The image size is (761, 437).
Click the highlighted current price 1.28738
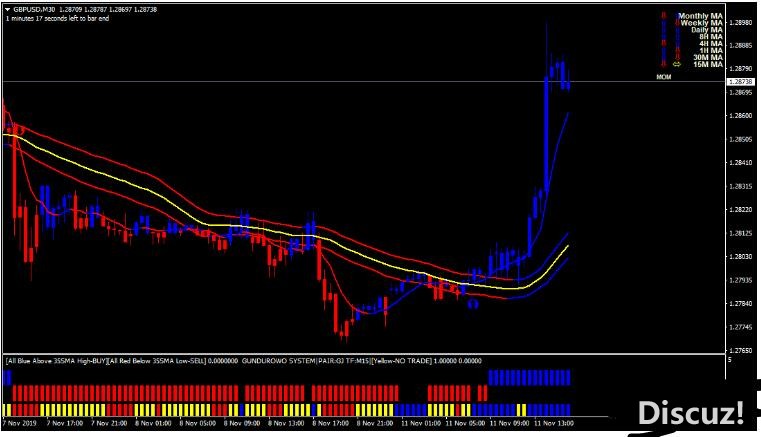tap(741, 82)
